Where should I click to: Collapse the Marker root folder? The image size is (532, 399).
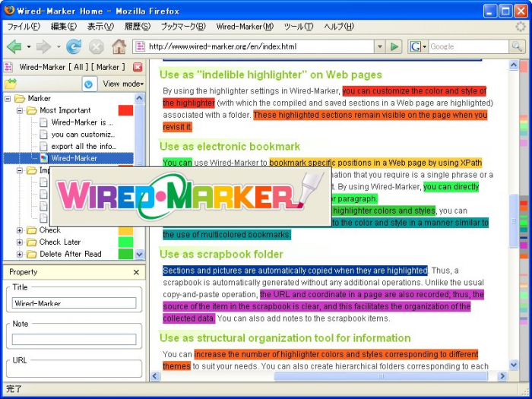click(8, 98)
